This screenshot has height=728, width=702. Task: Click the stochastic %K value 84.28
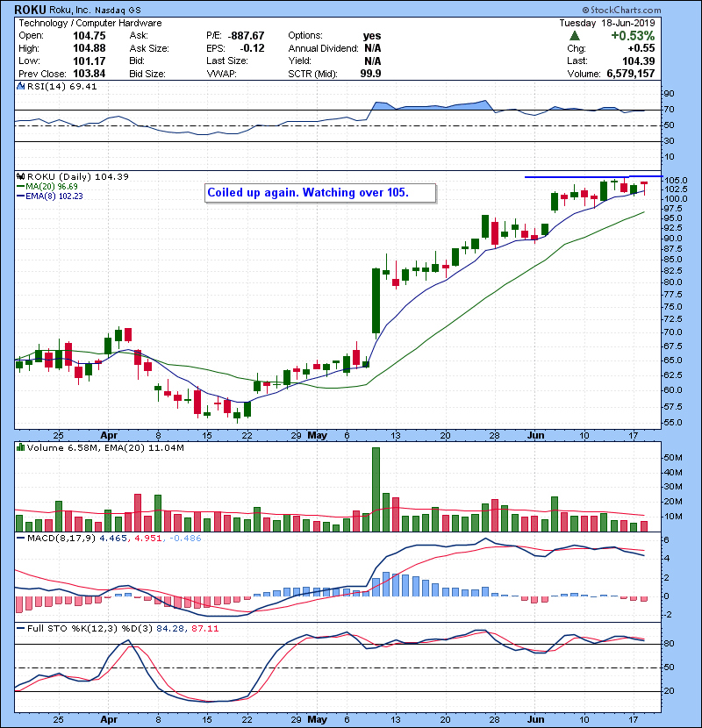coord(170,628)
